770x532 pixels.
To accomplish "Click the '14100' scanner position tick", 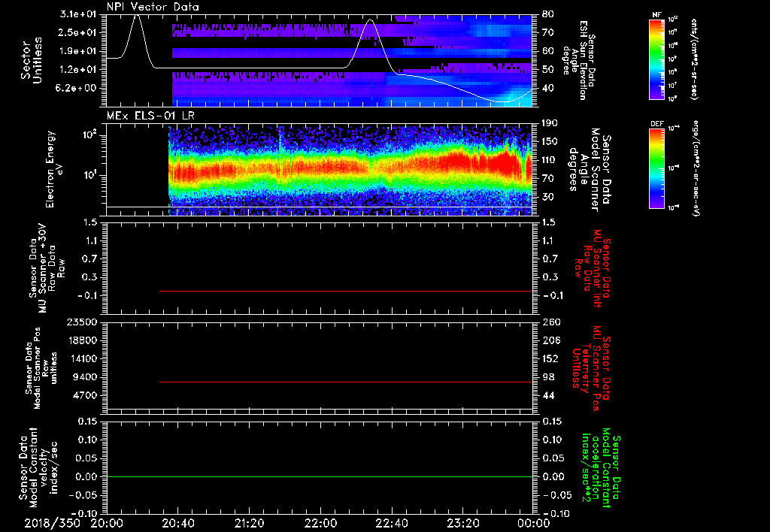I will point(82,358).
